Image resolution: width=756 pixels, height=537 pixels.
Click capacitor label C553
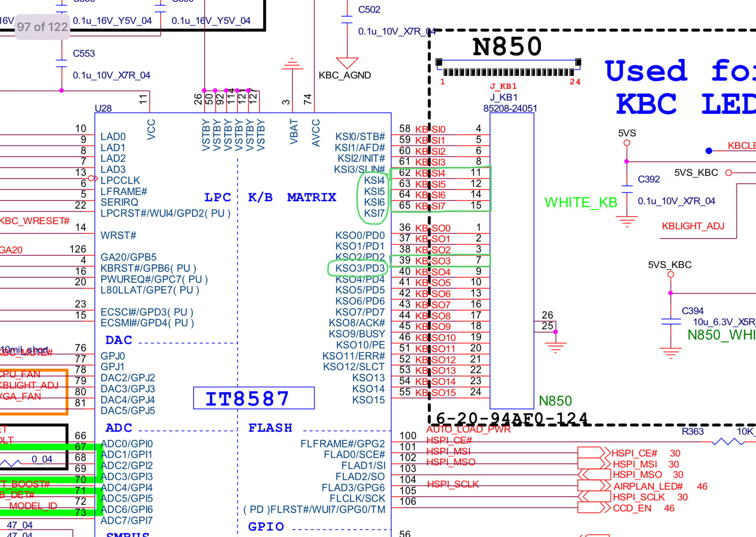click(x=84, y=53)
